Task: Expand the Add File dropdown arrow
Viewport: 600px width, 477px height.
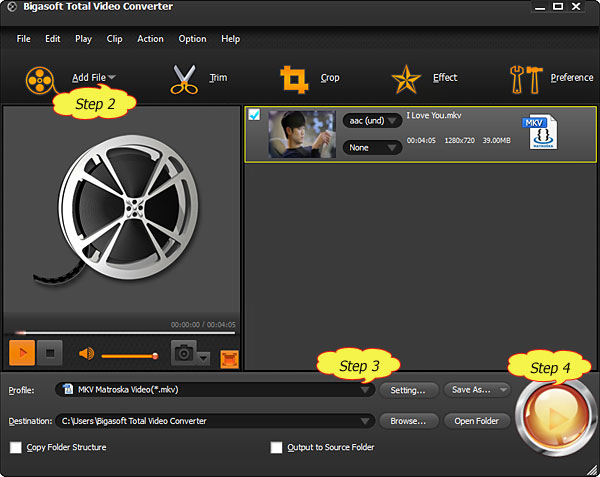Action: pos(112,77)
